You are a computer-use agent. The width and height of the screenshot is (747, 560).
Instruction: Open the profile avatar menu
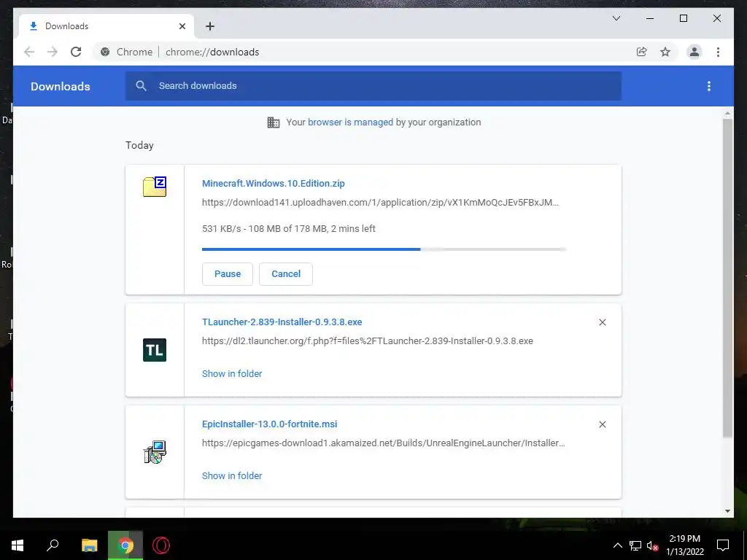[x=694, y=52]
